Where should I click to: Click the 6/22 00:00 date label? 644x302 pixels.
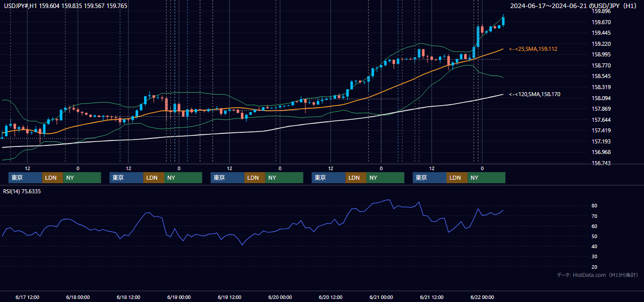(x=482, y=297)
